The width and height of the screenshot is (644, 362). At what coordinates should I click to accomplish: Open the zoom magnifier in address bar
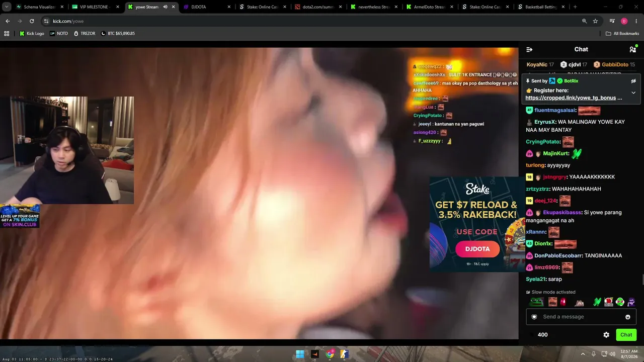pos(584,21)
